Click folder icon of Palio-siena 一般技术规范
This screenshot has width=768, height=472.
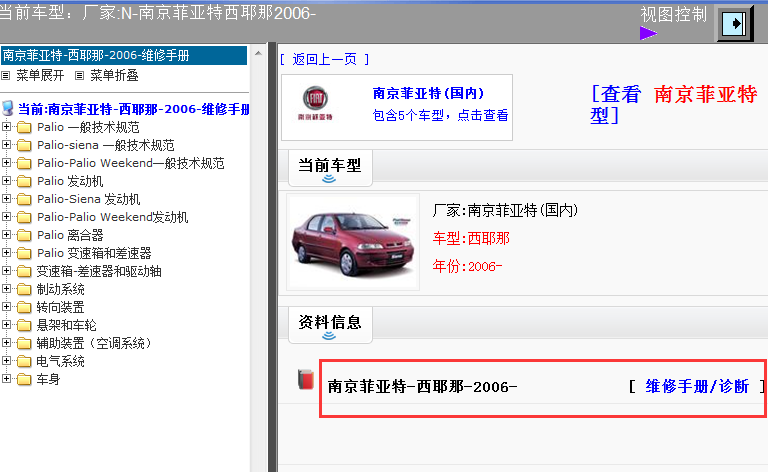[24, 145]
